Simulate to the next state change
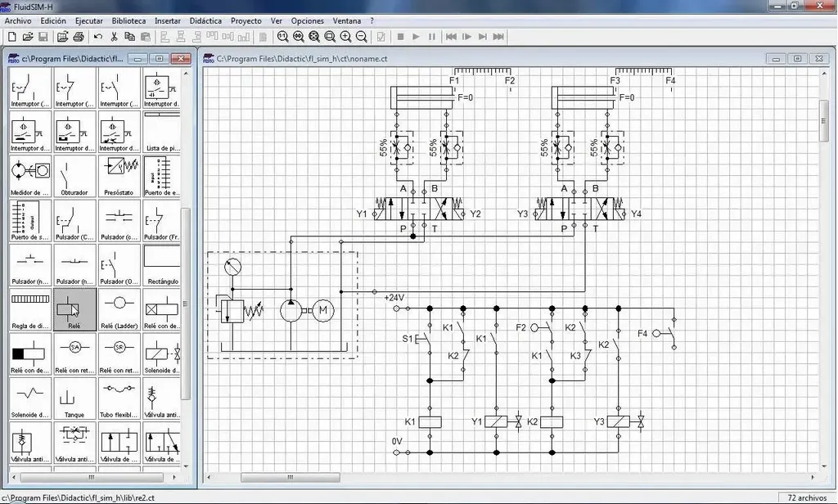This screenshot has height=504, width=838. tap(483, 37)
